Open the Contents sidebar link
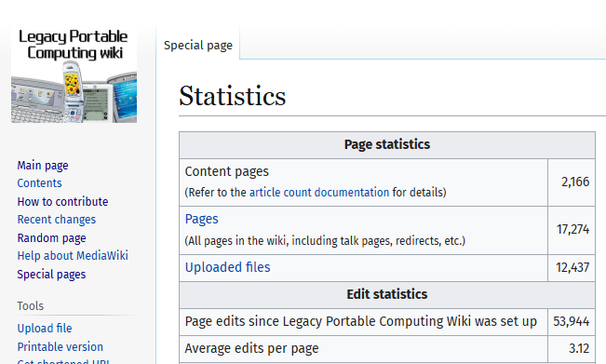Screen dimensions: 606x364 click(x=39, y=183)
